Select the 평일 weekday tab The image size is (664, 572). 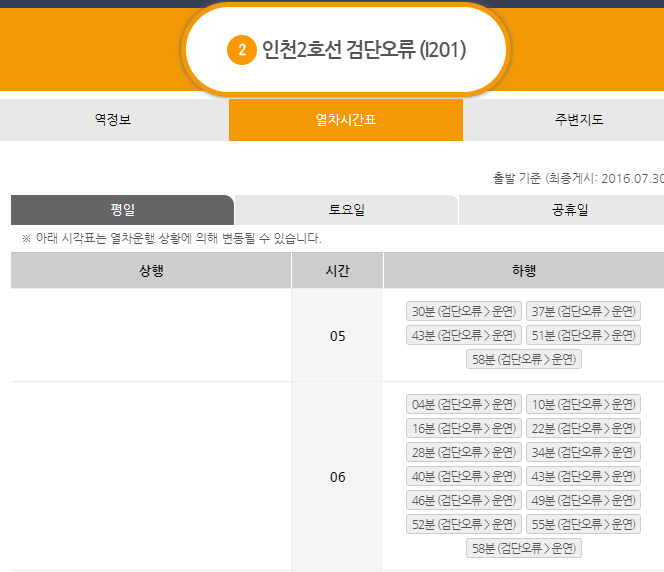(x=122, y=210)
